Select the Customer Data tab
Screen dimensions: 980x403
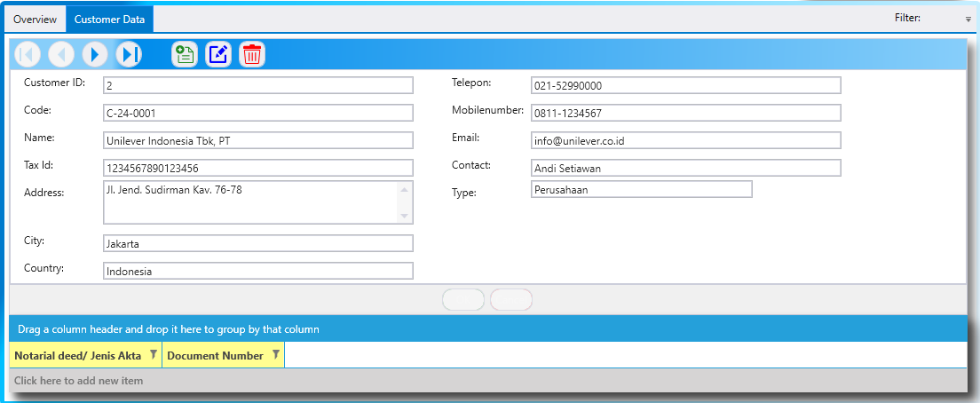pos(109,19)
